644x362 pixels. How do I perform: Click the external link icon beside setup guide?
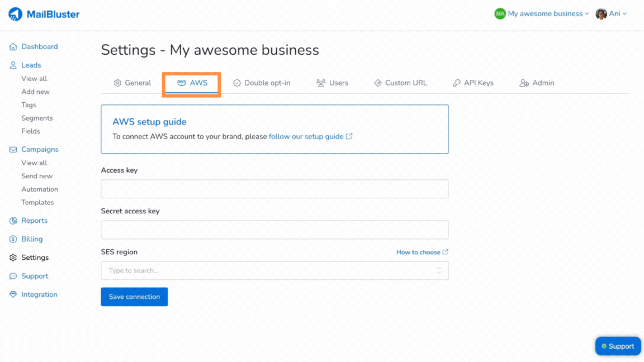[x=349, y=136]
